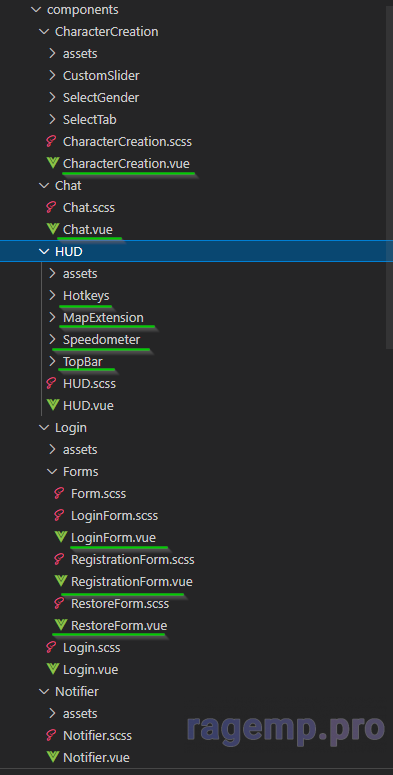Expand the Speedometer folder chevron
The height and width of the screenshot is (775, 393).
tap(52, 340)
